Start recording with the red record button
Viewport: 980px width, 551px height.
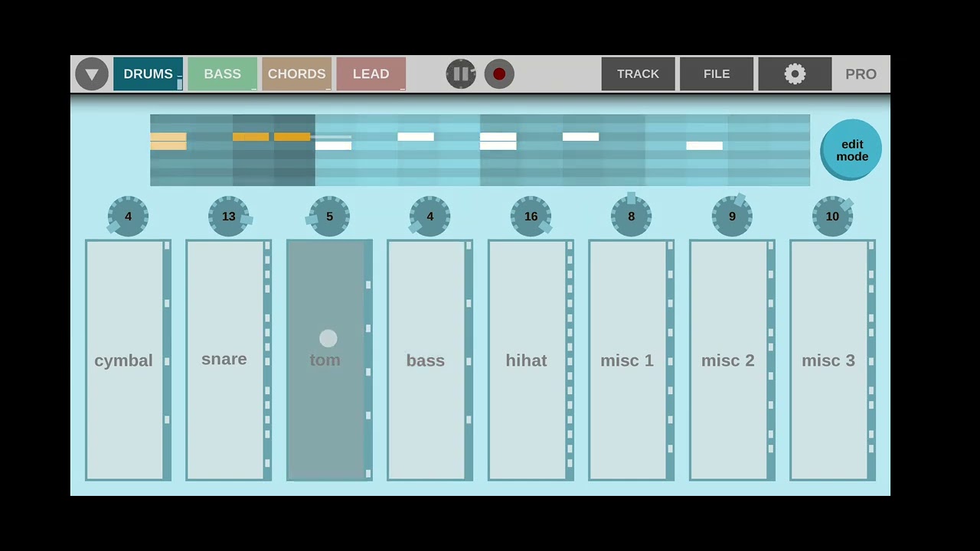[x=499, y=74]
